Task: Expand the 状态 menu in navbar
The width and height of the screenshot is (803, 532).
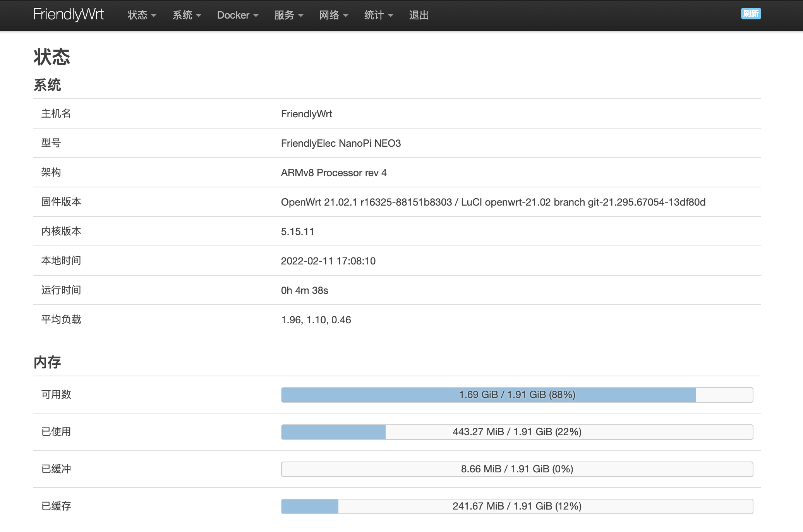Action: [142, 15]
